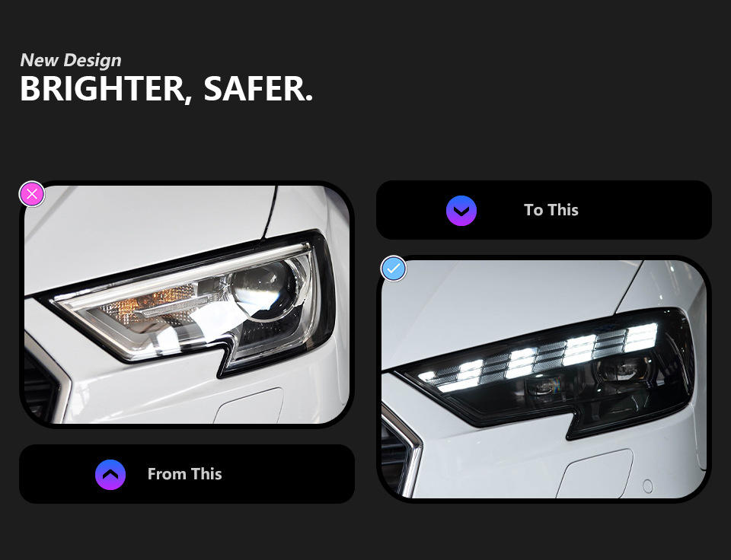Click the projector lens in old headlight
Screen dimensions: 731x560
coord(264,289)
